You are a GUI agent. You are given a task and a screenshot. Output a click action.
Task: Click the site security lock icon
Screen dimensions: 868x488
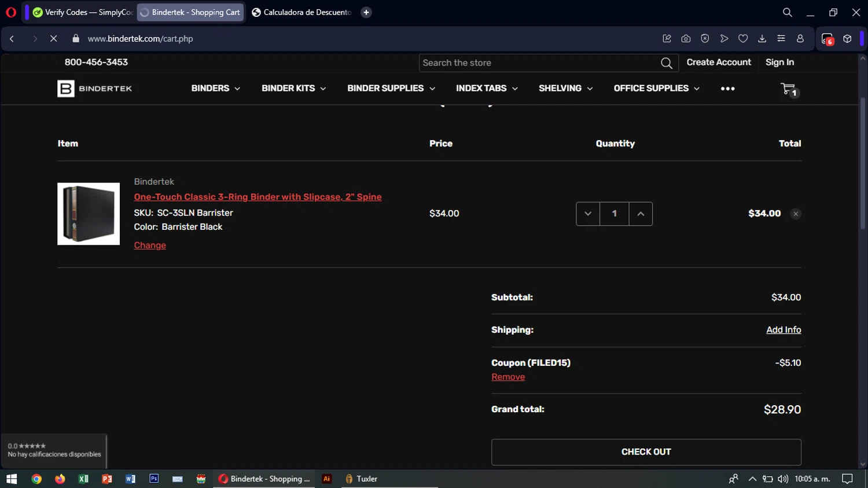click(76, 39)
